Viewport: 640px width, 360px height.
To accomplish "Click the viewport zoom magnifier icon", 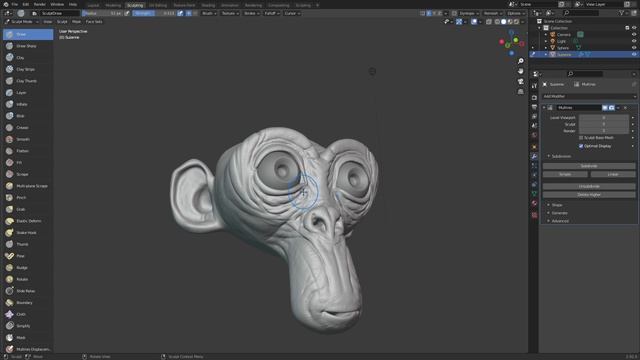I will (x=520, y=61).
